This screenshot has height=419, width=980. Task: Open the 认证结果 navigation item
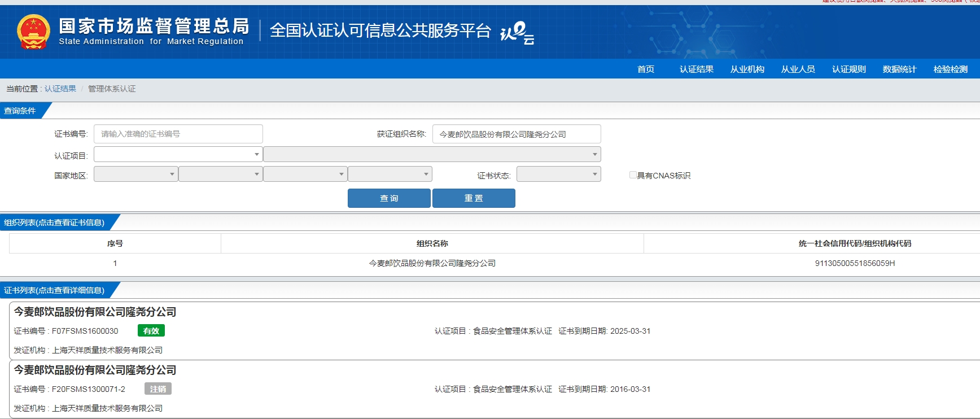[x=697, y=69]
